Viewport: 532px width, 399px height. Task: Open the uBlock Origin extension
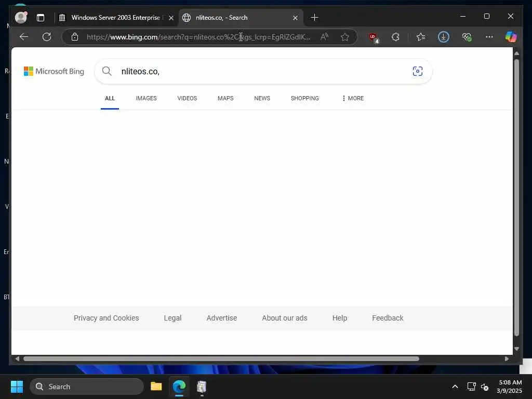[x=373, y=37]
